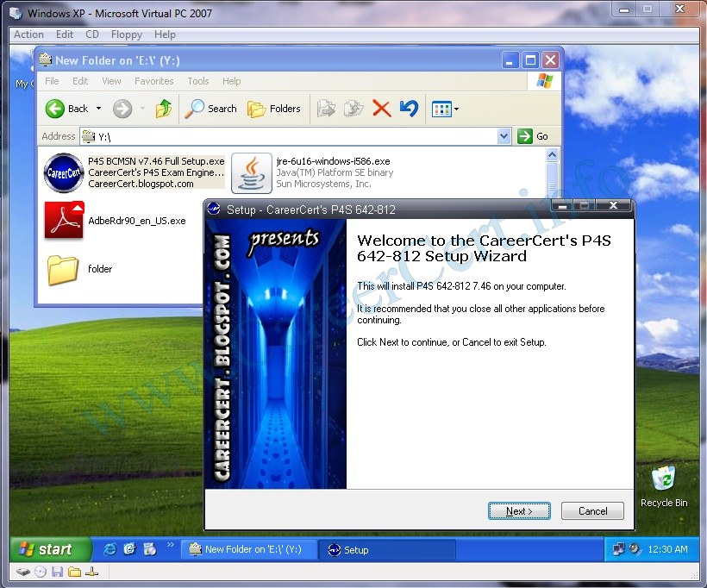Viewport: 707px width, 588px height.
Task: Click the Virtual PC shared folder status icon
Action: pyautogui.click(x=74, y=572)
